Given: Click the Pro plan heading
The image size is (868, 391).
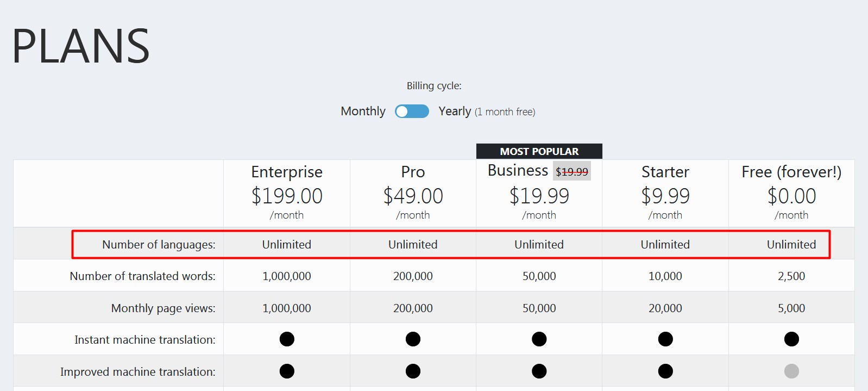Looking at the screenshot, I should (413, 172).
